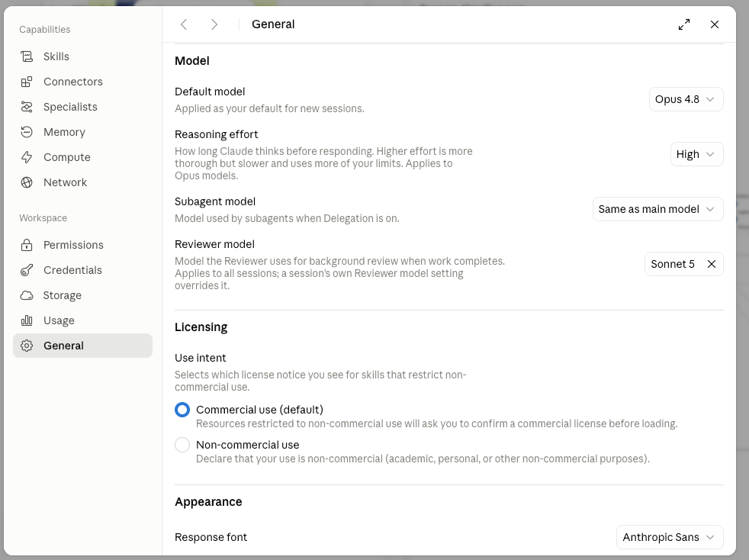
Task: Clear the Sonnet 5 reviewer model
Action: click(x=712, y=264)
